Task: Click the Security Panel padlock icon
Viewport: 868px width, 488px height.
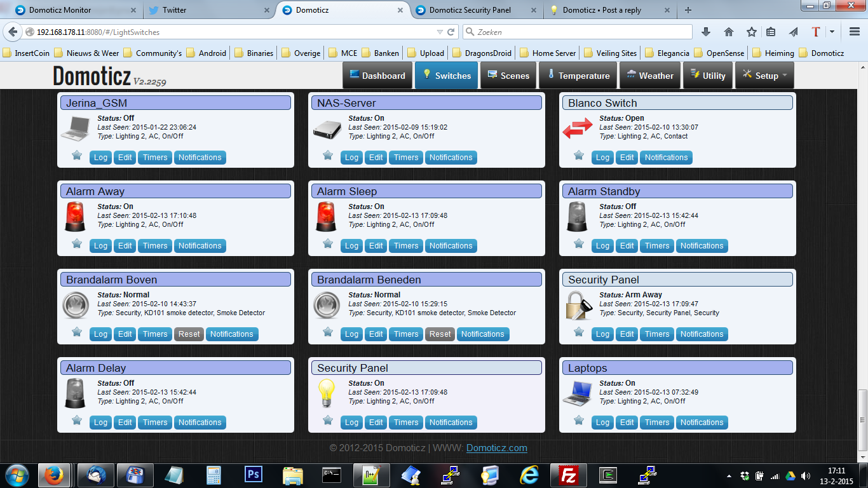Action: (x=578, y=305)
